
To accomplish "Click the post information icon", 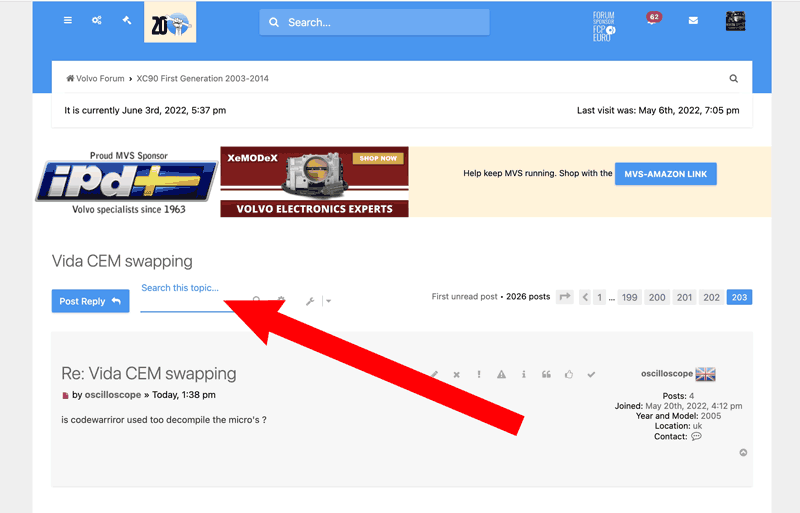I will click(x=524, y=374).
